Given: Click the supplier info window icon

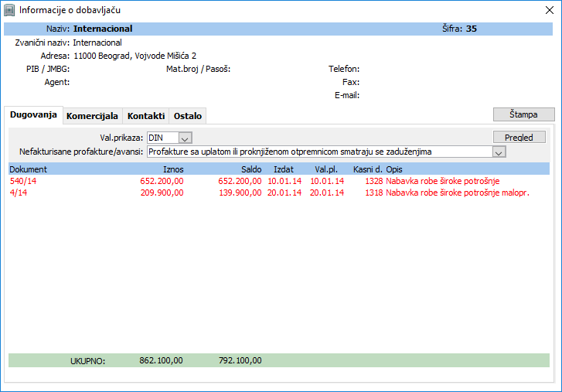Looking at the screenshot, I should tap(9, 10).
